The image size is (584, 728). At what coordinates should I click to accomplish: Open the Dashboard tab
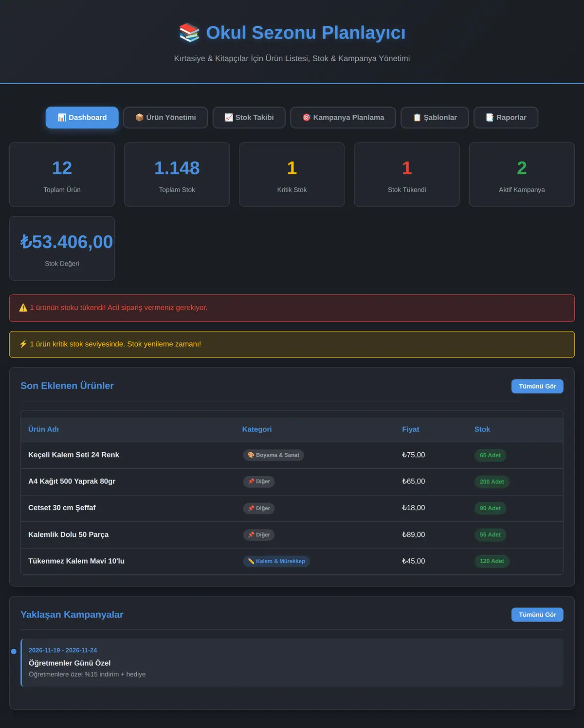[82, 118]
